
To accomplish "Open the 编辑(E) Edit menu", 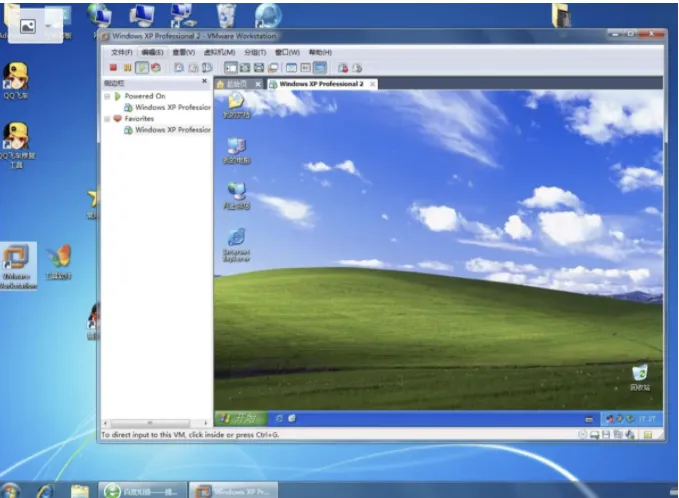I will 152,52.
